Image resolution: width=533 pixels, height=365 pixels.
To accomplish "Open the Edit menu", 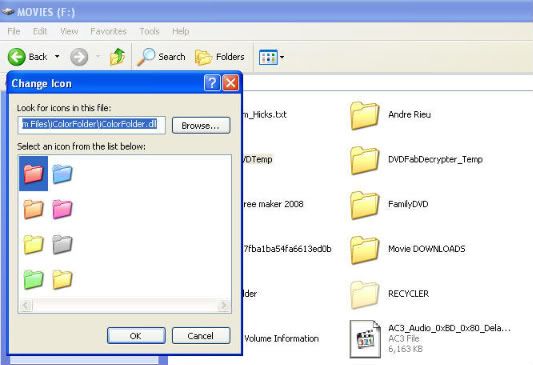I will pyautogui.click(x=40, y=31).
